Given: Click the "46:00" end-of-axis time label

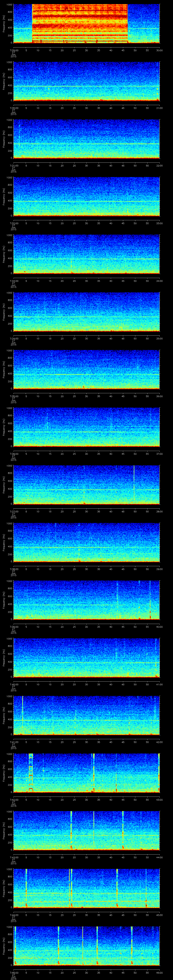Looking at the screenshot, I should pos(159,972).
